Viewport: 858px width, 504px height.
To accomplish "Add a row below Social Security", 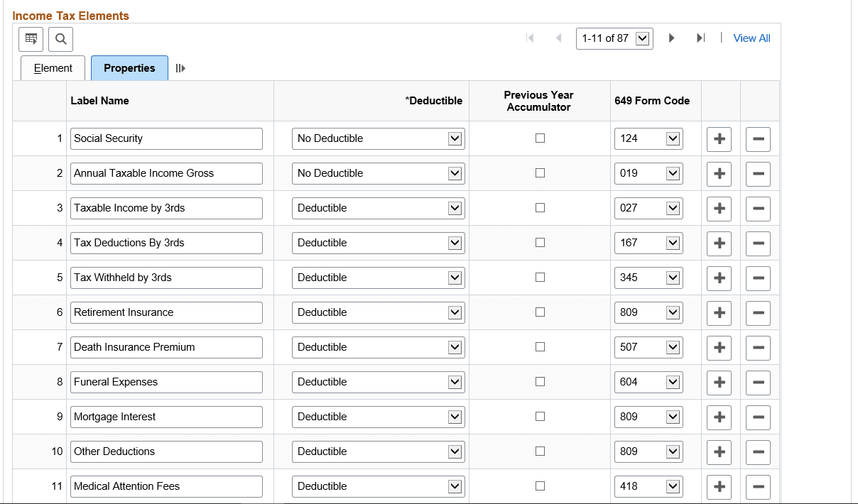I will click(719, 138).
